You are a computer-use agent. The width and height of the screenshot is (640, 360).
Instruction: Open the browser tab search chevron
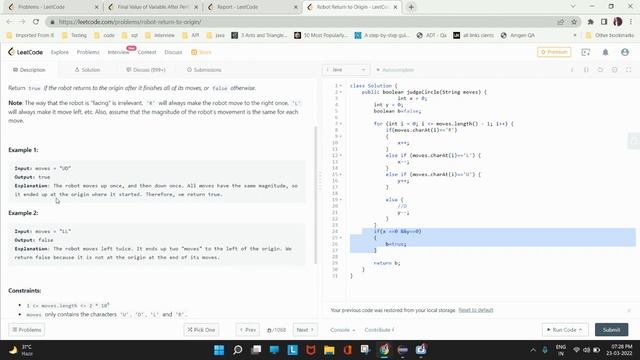(573, 7)
